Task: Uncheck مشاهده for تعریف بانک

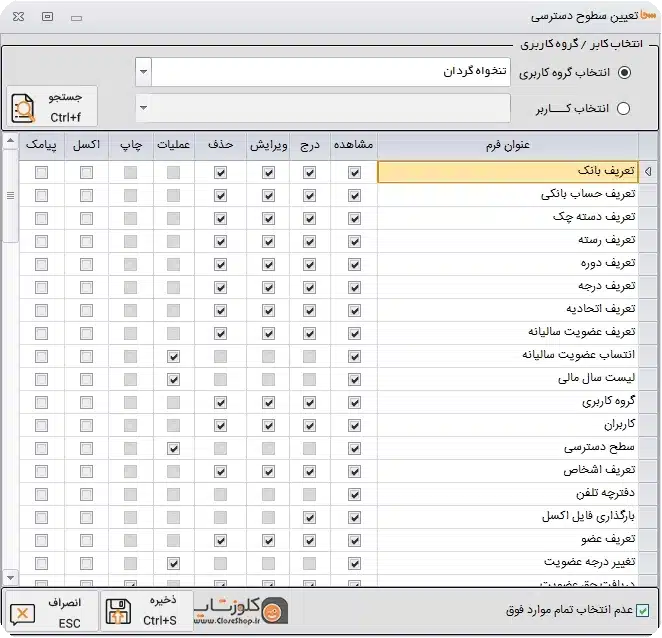Action: [354, 172]
